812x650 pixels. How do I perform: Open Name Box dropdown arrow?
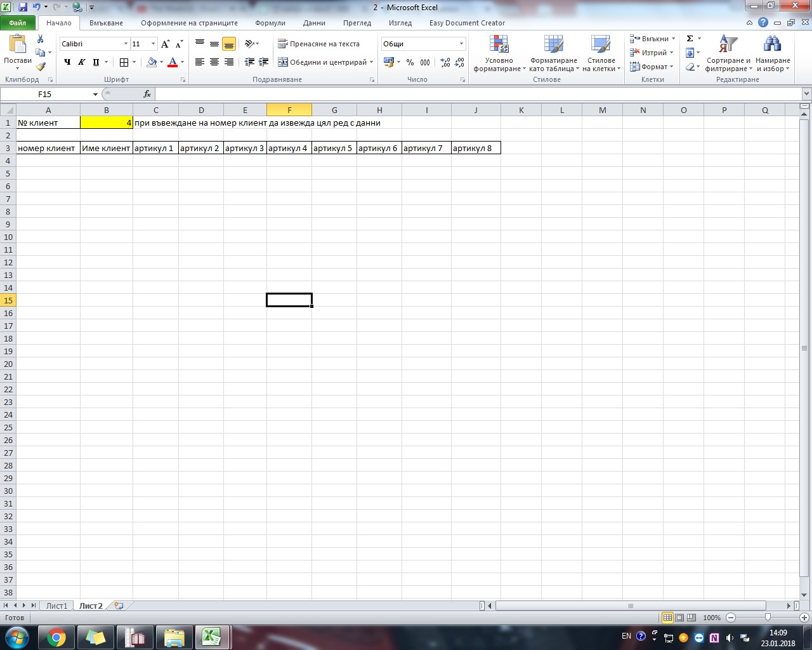[x=95, y=94]
